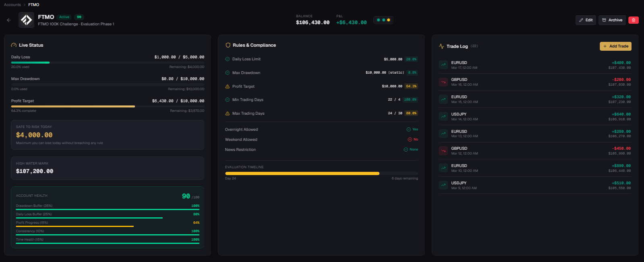Image resolution: width=644 pixels, height=262 pixels.
Task: Click the Time Health (15%) health bar
Action: pyautogui.click(x=108, y=243)
